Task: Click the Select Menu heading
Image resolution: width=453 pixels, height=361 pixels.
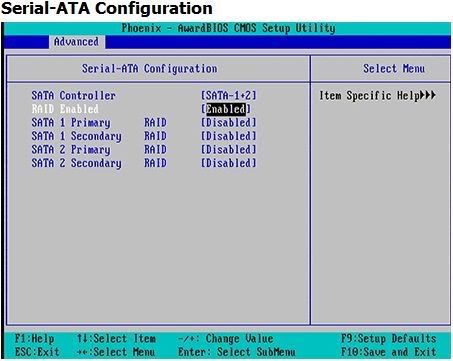Action: [394, 69]
